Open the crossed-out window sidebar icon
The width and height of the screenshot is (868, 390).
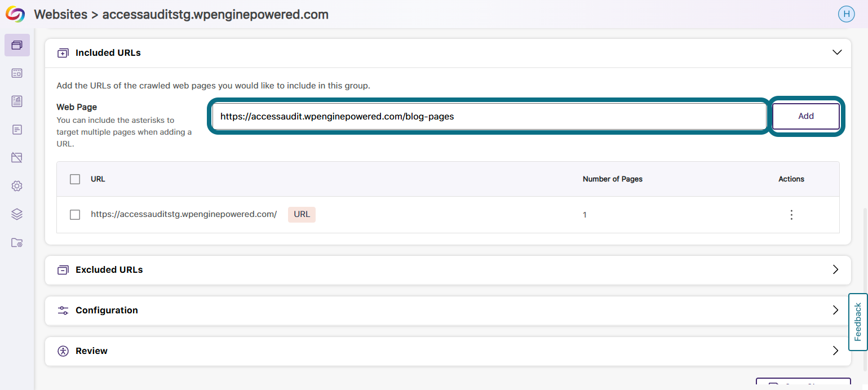click(17, 158)
